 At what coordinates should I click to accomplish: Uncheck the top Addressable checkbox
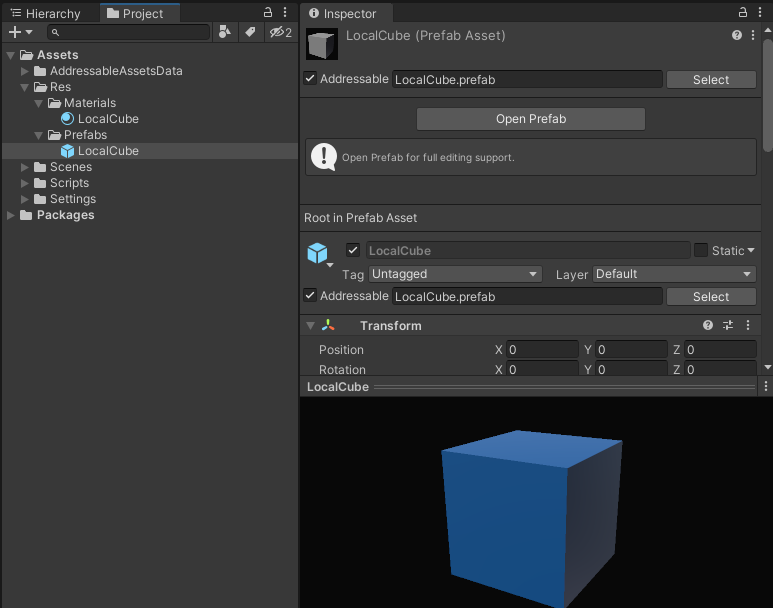pyautogui.click(x=310, y=78)
